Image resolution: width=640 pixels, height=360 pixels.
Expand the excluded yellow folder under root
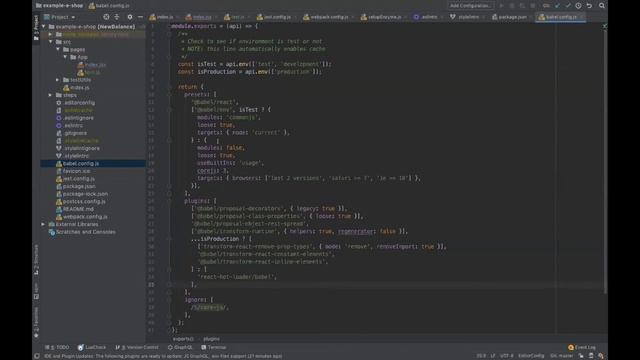(51, 34)
